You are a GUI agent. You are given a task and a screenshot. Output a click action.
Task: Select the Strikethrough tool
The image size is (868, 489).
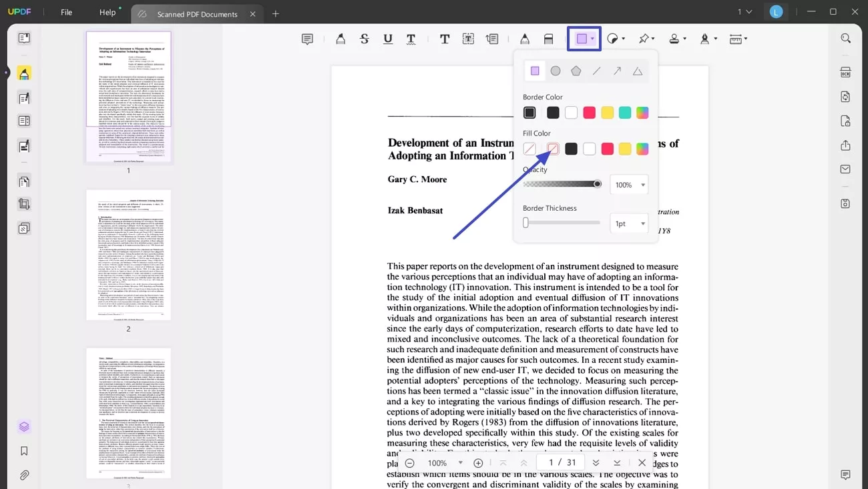365,39
